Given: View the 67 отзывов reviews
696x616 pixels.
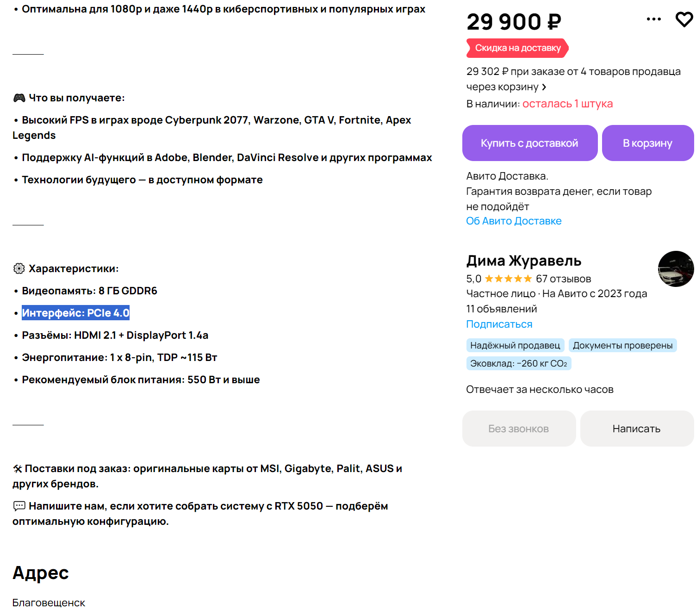Looking at the screenshot, I should (564, 279).
